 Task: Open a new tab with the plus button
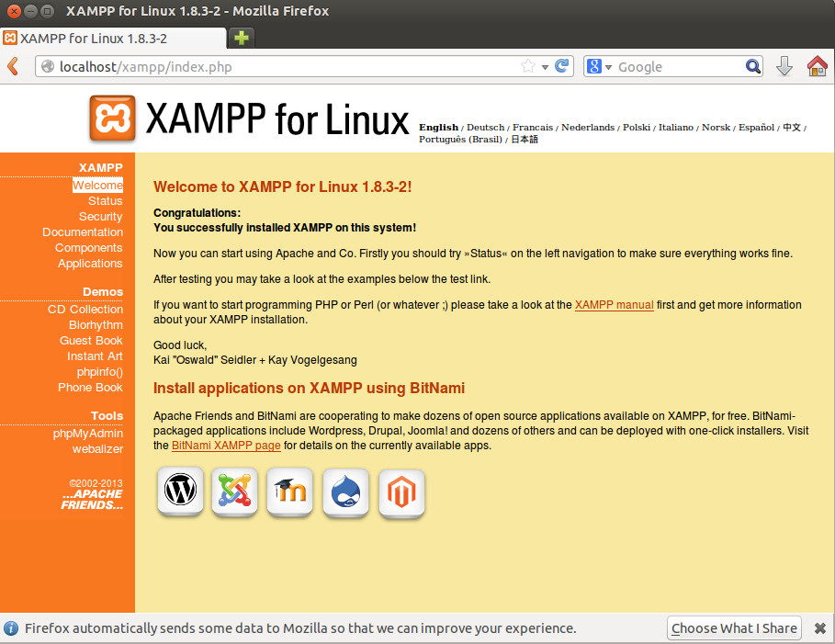[242, 38]
